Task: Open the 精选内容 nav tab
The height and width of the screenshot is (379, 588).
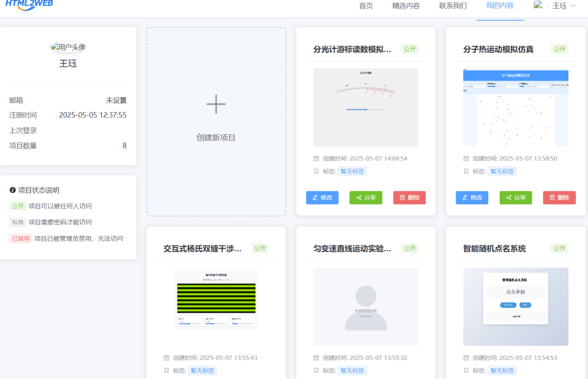Action: [406, 5]
